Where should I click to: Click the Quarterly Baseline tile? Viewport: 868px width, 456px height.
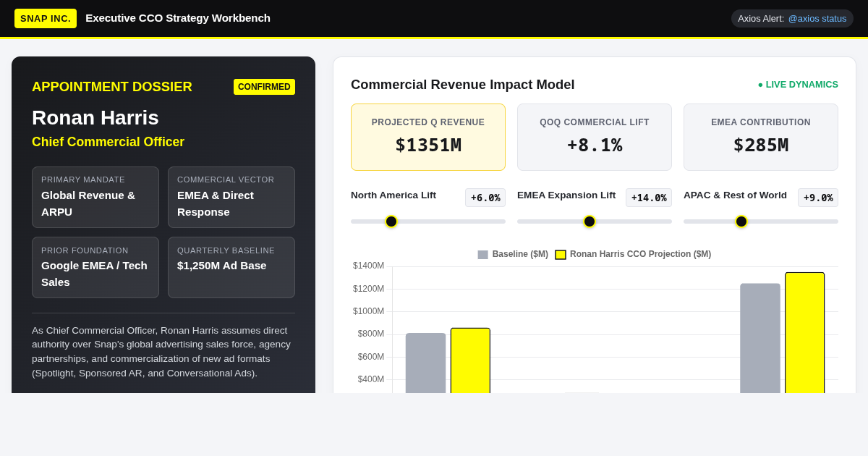(x=231, y=267)
